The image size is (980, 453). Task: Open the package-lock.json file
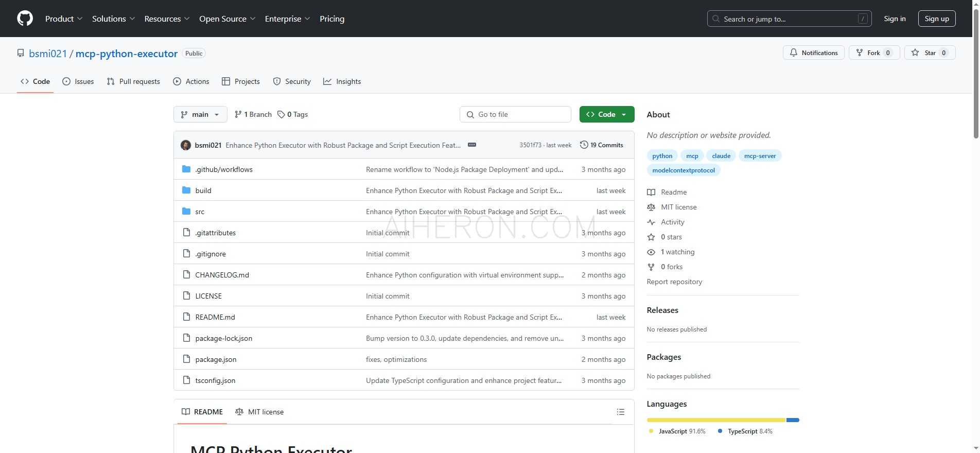pos(224,338)
